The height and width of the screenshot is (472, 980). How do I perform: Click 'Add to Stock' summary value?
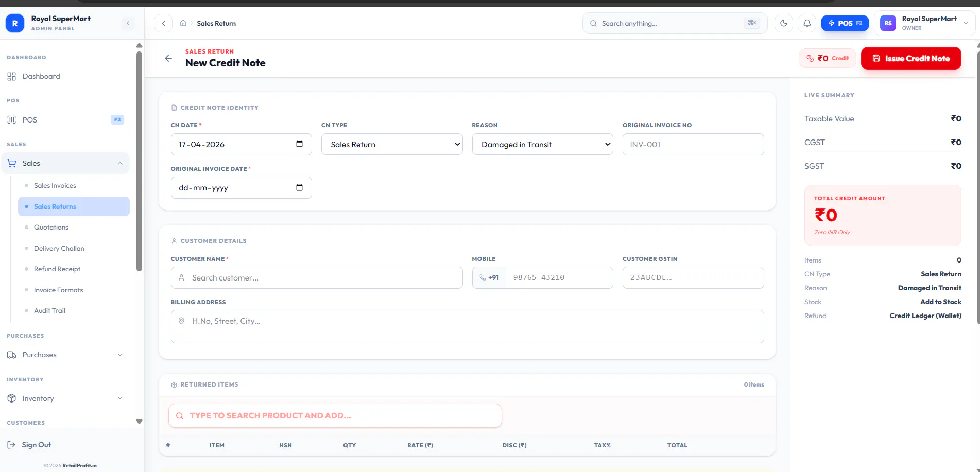pyautogui.click(x=941, y=302)
